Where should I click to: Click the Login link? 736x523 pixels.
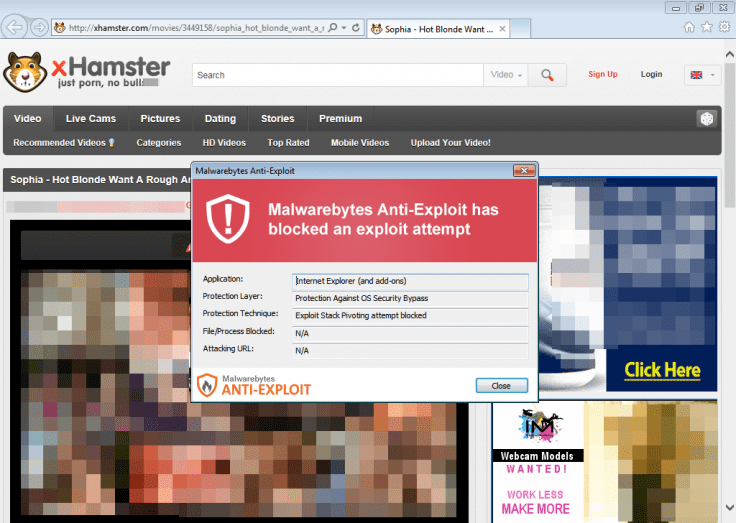click(x=651, y=74)
